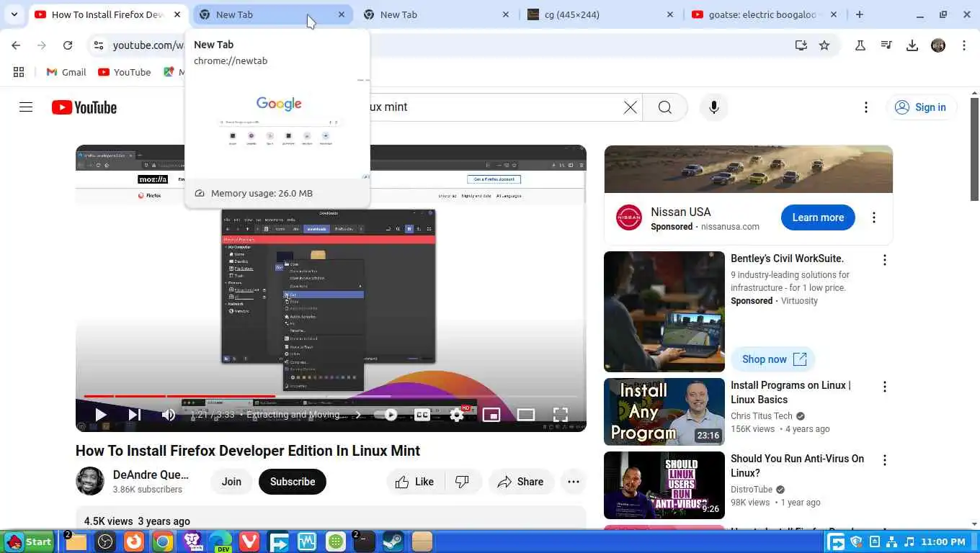Viewport: 980px width, 553px height.
Task: Switch to the third tab labeled New Tab
Action: tap(437, 14)
